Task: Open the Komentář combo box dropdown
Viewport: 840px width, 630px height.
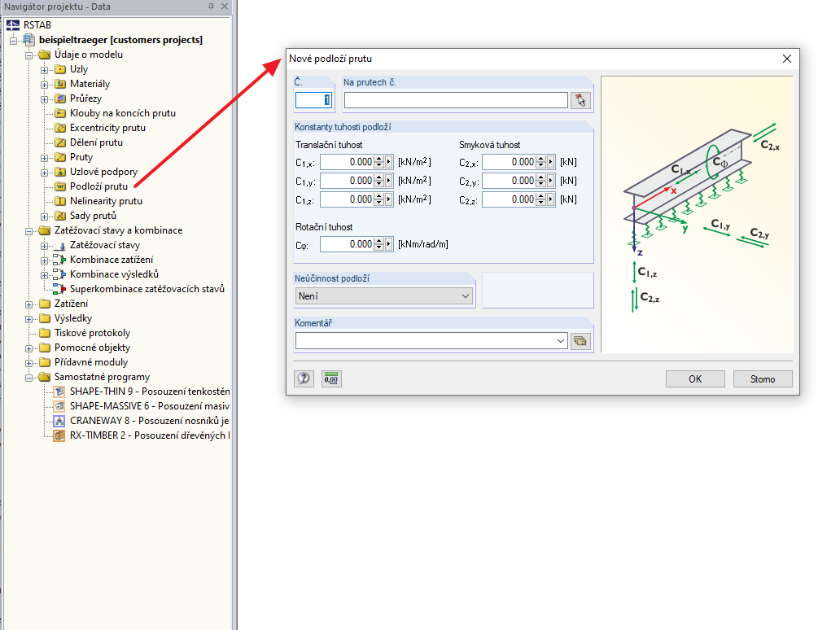Action: [x=560, y=341]
